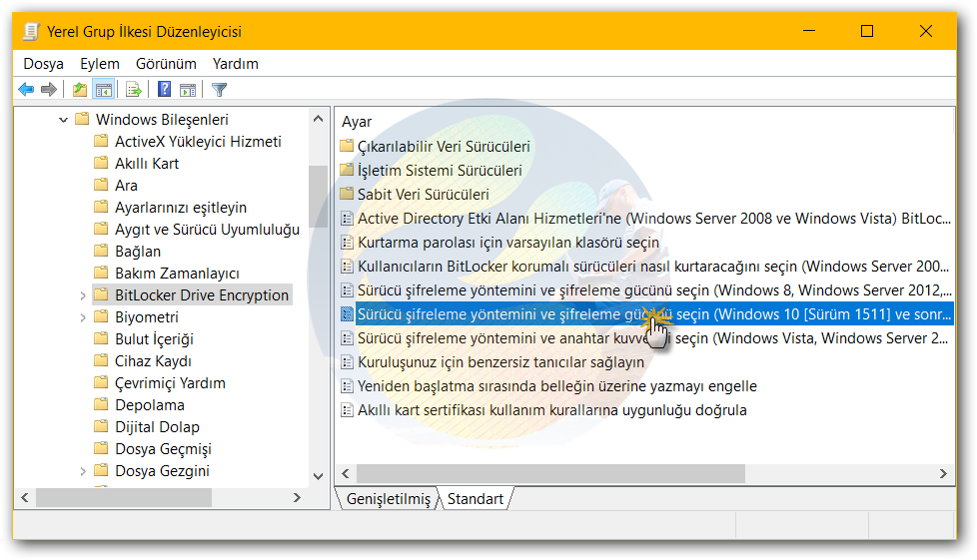This screenshot has height=560, width=977.
Task: Select ActiveX Yükleyici Hizmeti folder
Action: point(198,142)
